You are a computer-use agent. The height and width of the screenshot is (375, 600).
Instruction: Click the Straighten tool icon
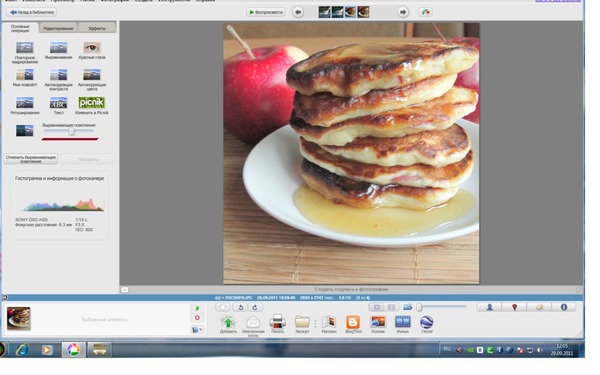(x=58, y=48)
